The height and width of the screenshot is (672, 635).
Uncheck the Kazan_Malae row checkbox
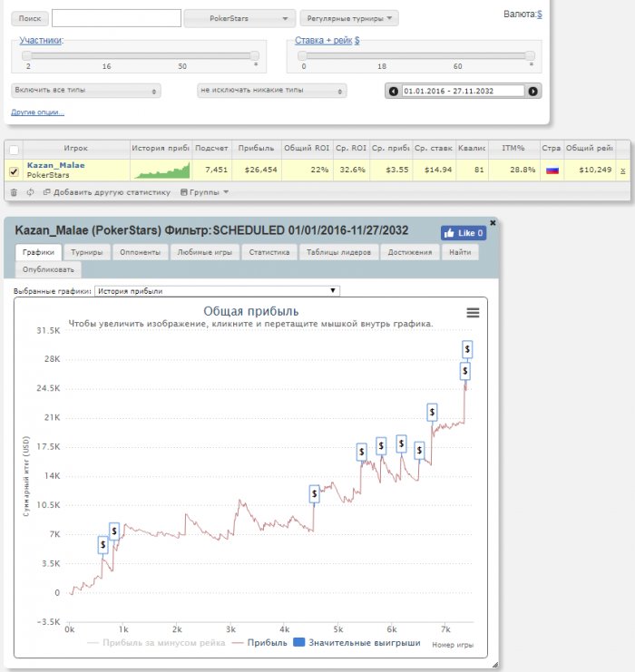pyautogui.click(x=14, y=170)
